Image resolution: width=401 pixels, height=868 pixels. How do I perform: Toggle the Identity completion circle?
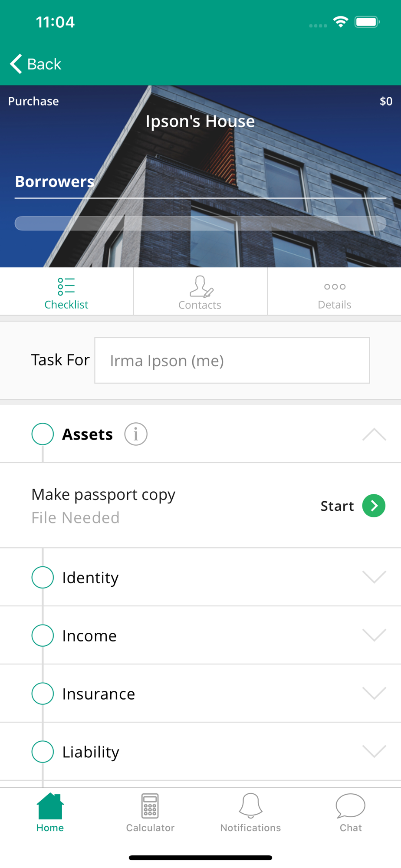[43, 577]
